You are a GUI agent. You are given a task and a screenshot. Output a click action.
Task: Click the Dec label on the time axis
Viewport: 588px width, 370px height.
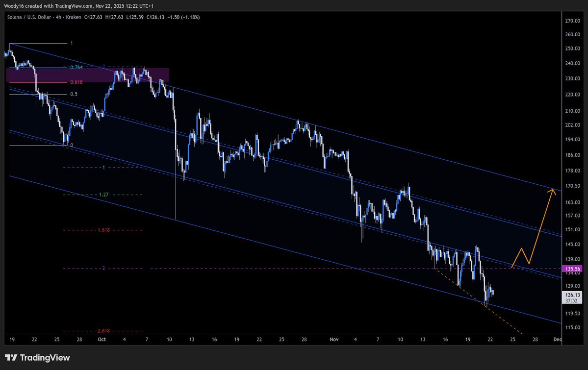(x=557, y=339)
